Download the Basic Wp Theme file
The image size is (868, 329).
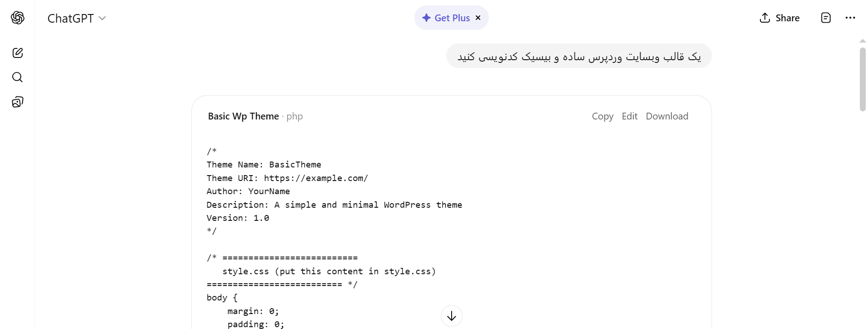click(x=667, y=116)
